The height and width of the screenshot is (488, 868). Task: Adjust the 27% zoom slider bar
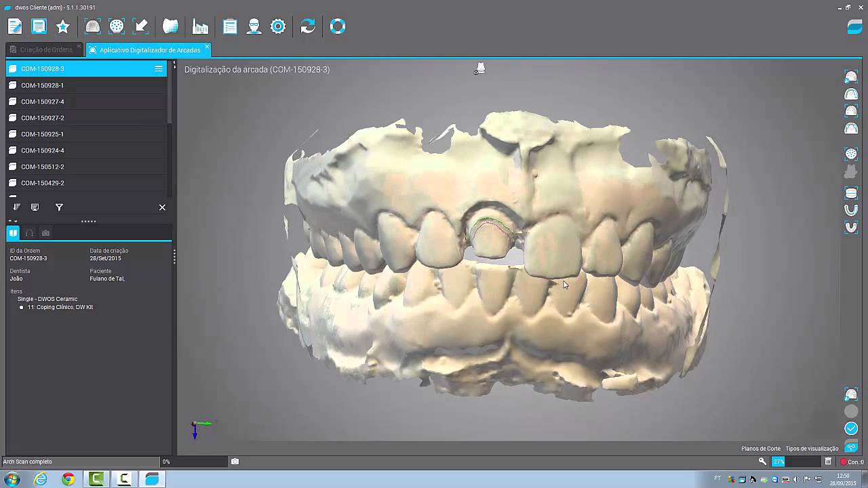[x=795, y=462]
